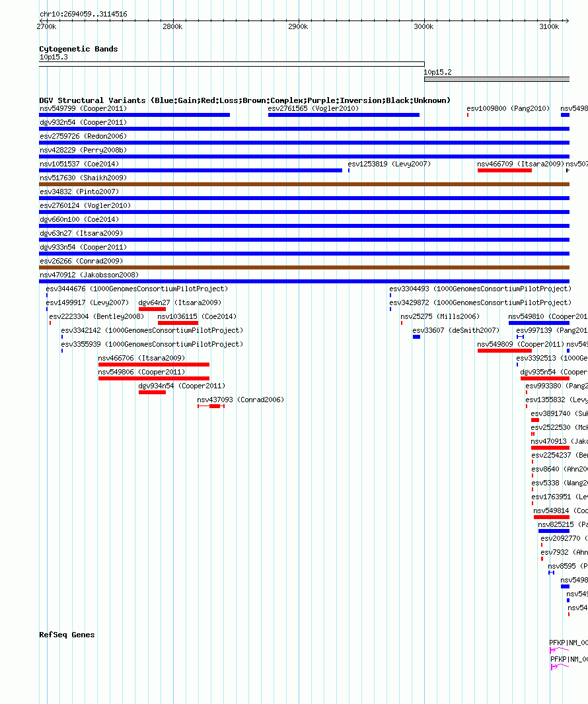Select the esv33607 (deSmith2007) blue bar
Image resolution: width=588 pixels, height=704 pixels.
(x=416, y=337)
